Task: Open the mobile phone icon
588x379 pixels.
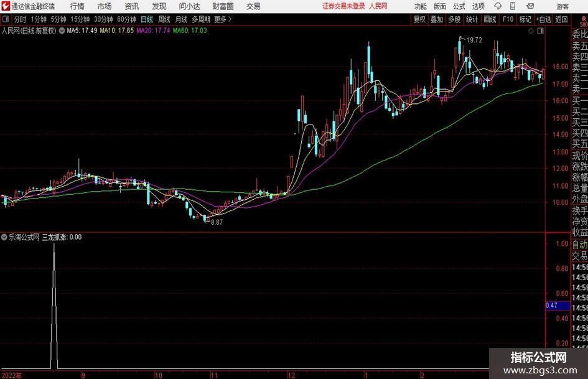Action: click(513, 6)
